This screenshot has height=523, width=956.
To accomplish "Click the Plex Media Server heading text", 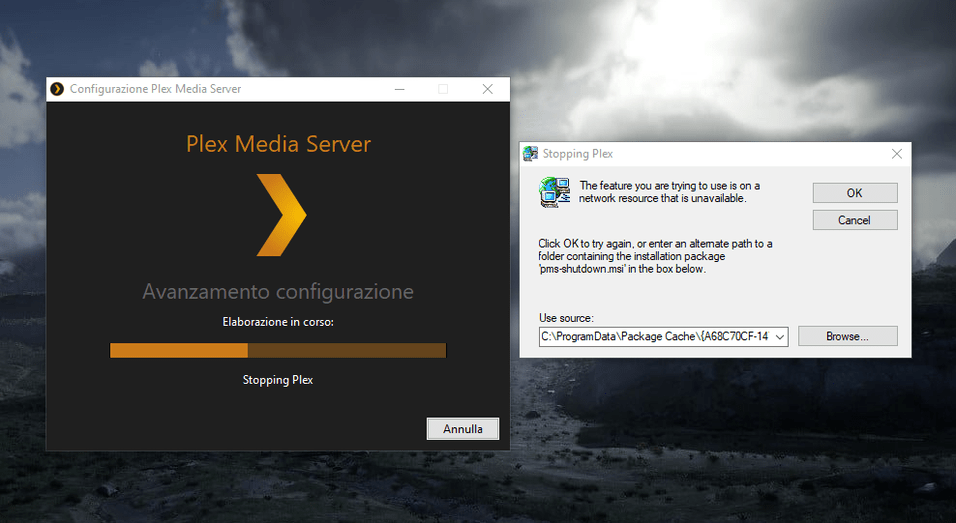I will [279, 144].
